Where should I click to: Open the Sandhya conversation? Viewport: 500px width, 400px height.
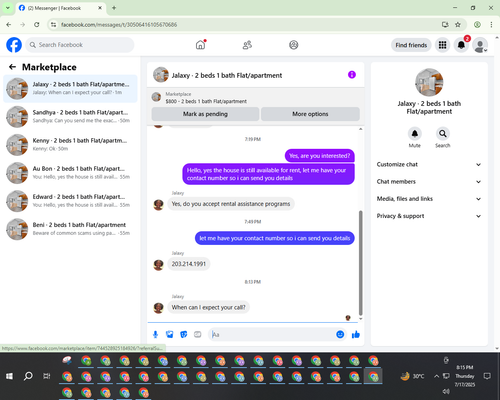(x=70, y=117)
